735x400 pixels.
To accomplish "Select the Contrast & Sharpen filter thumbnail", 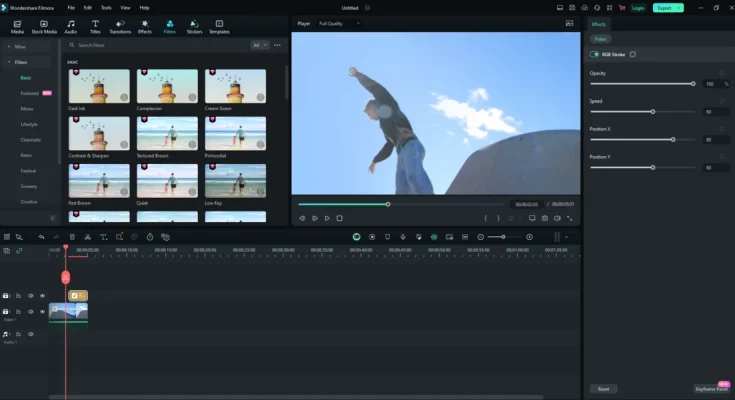I will (99, 133).
